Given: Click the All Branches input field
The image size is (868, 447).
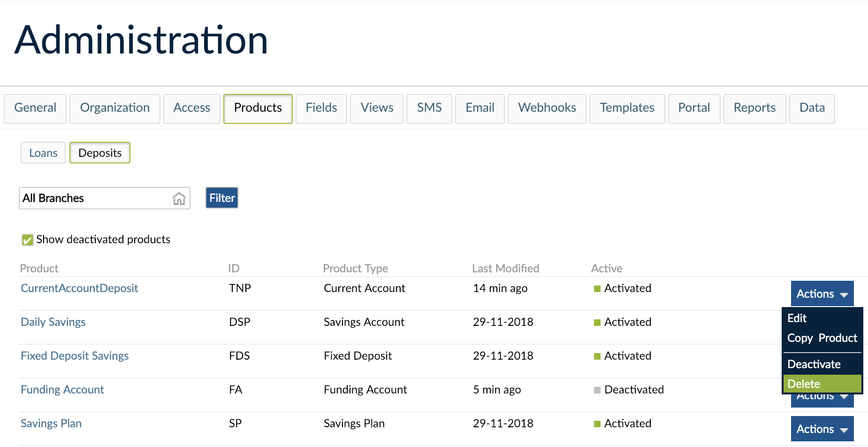Looking at the screenshot, I should pyautogui.click(x=94, y=198).
